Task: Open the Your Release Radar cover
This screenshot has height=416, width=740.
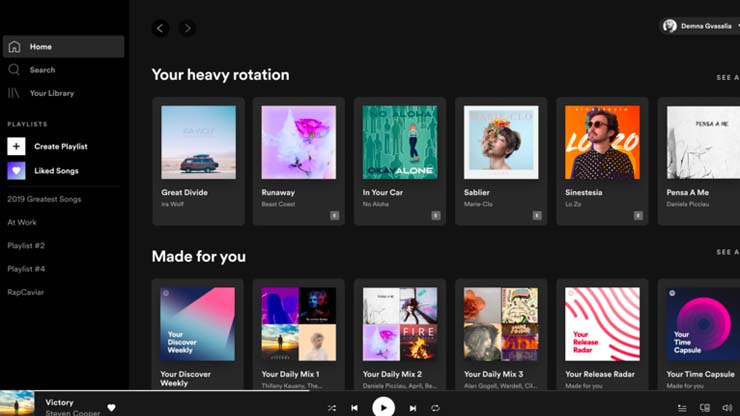Action: 602,324
